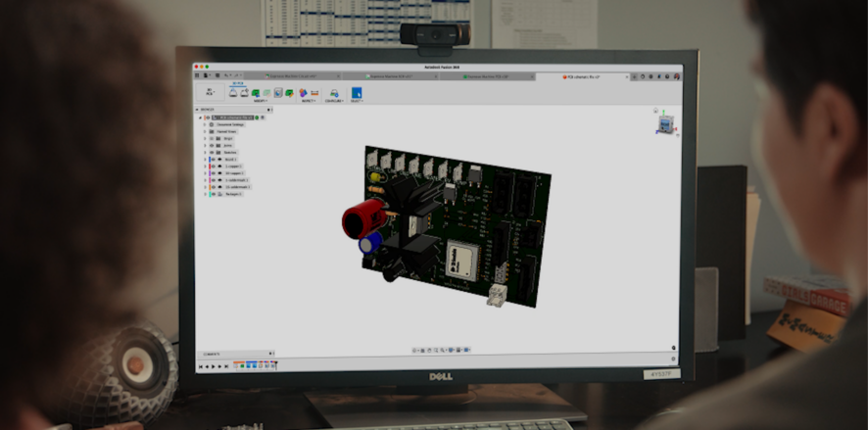Toggle visibility of the 1-copper layer
The width and height of the screenshot is (868, 430).
pos(214,166)
